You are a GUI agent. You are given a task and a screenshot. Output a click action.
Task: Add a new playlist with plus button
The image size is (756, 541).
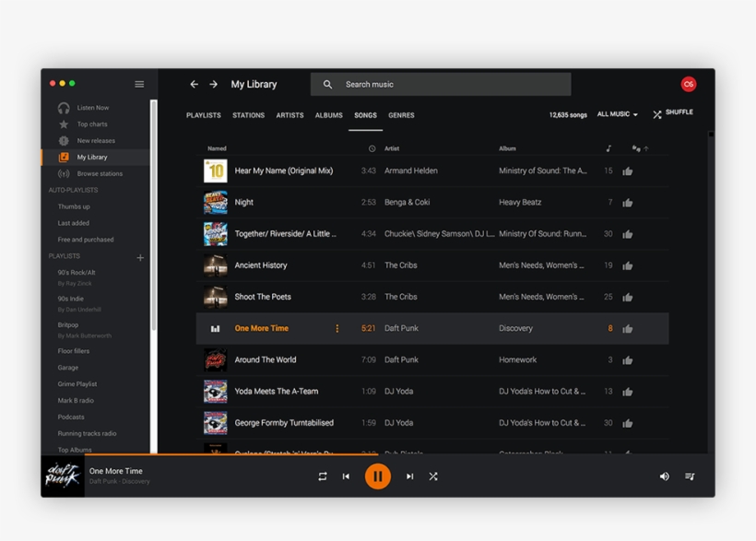click(x=140, y=257)
